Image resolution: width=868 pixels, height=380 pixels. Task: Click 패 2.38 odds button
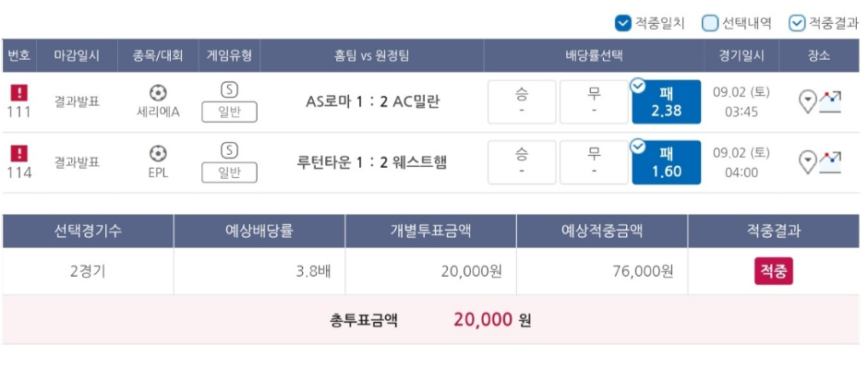click(x=667, y=101)
